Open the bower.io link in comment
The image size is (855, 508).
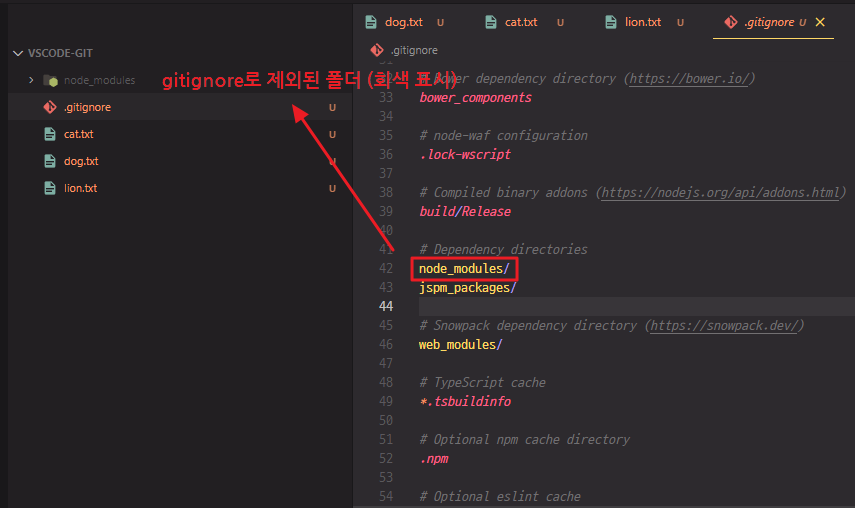coord(690,78)
